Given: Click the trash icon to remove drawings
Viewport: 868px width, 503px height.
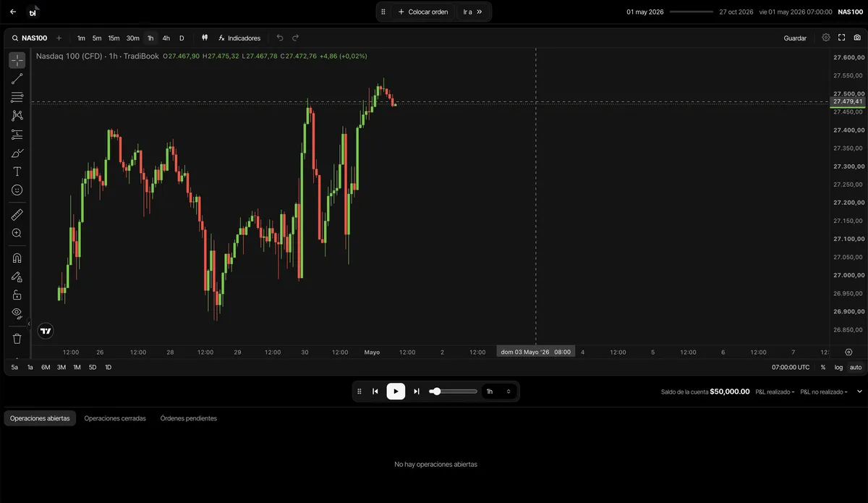Looking at the screenshot, I should point(17,338).
